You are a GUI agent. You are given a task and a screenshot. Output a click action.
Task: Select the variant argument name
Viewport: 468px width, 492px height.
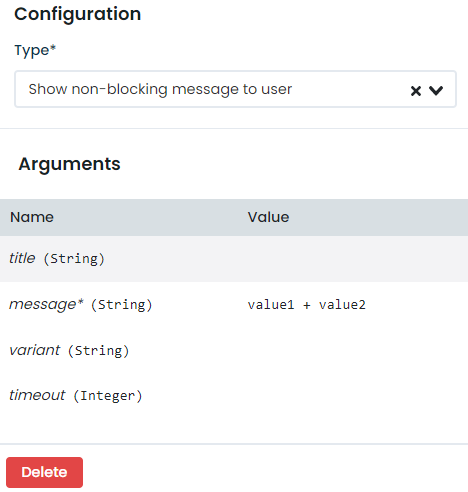[35, 350]
